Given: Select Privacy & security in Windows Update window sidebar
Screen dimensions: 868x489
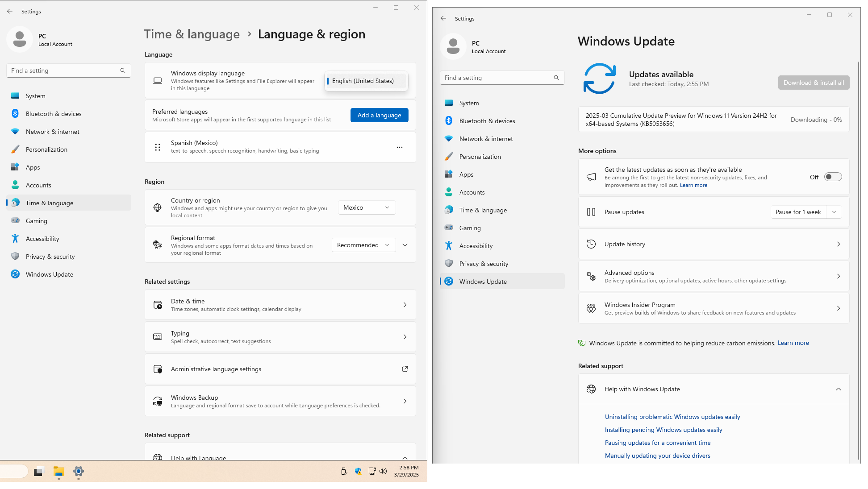Looking at the screenshot, I should [x=502, y=264].
